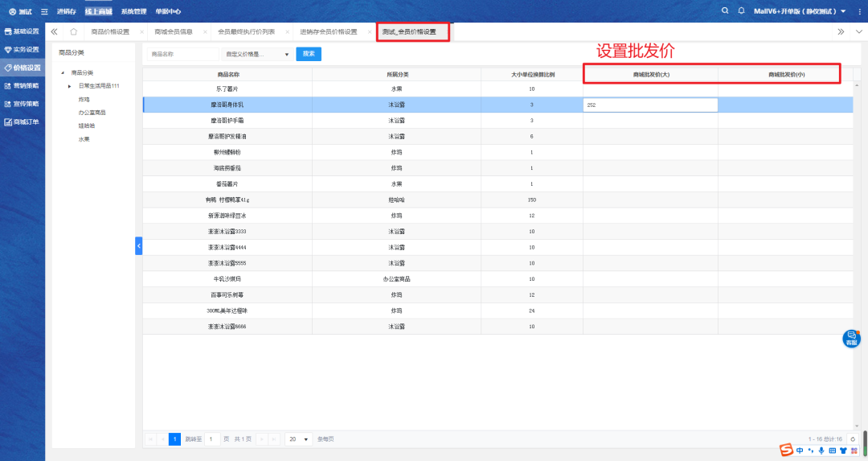
Task: Open the 客服 customer service chat bubble
Action: tap(851, 339)
